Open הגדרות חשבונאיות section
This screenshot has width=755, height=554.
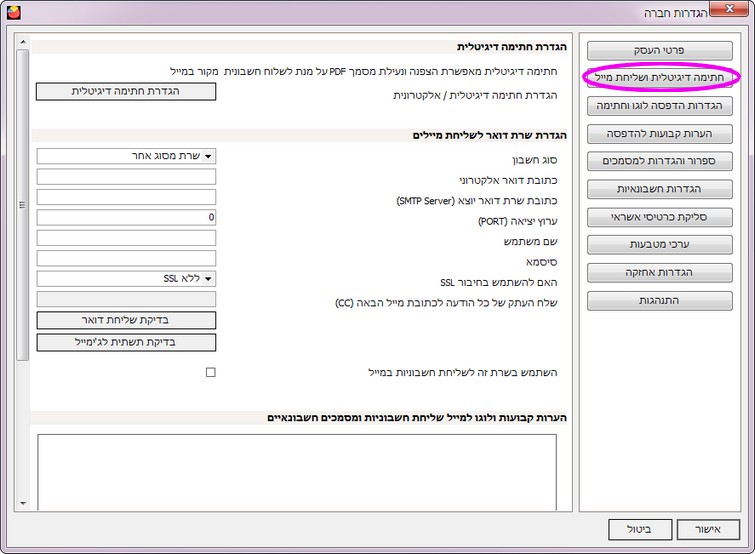(659, 189)
